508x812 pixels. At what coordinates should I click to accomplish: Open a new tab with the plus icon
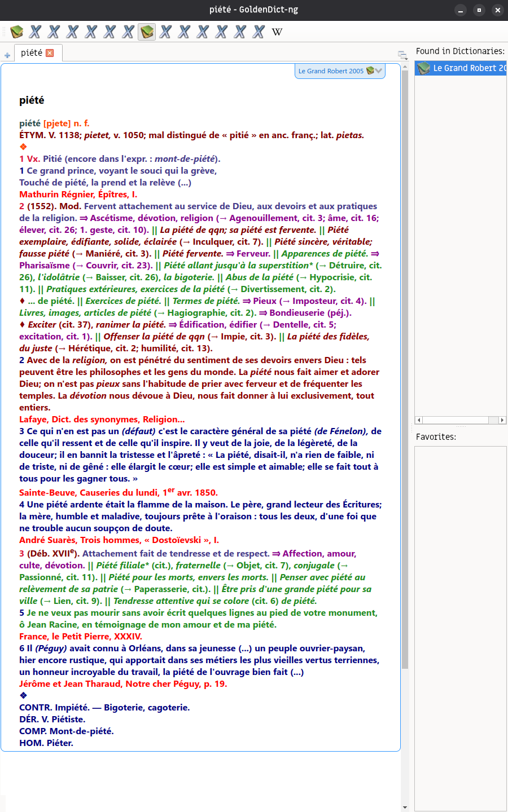[x=7, y=55]
